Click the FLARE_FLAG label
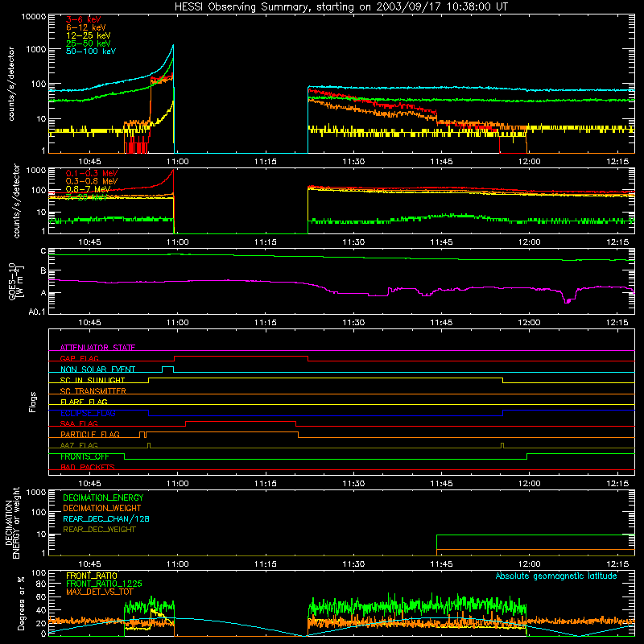 tap(84, 402)
